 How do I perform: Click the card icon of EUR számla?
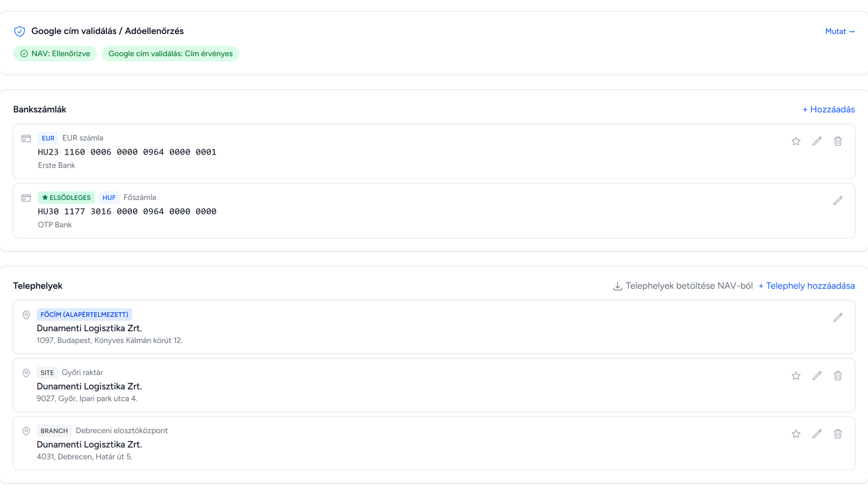[x=26, y=139]
